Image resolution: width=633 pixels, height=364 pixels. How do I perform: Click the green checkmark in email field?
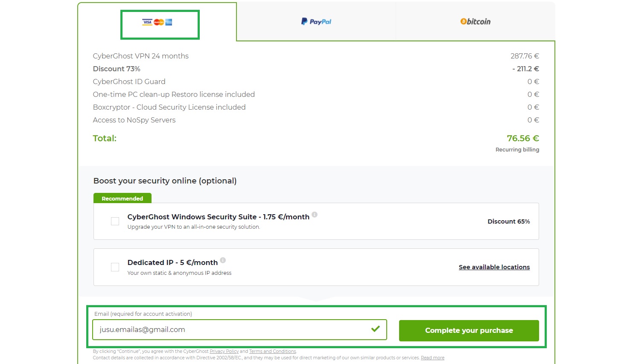coord(376,329)
